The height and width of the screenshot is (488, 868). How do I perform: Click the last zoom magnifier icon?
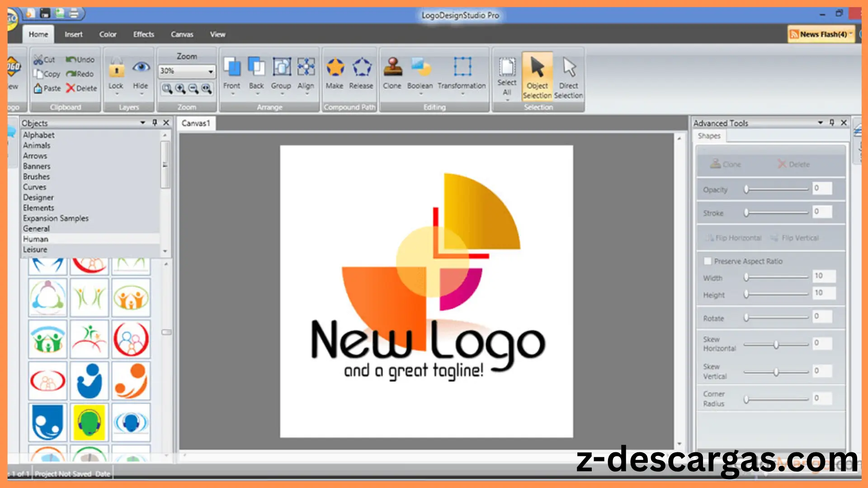(207, 89)
